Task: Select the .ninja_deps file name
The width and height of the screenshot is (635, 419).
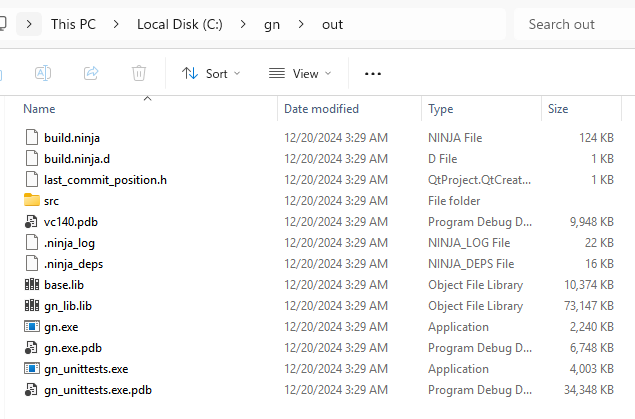Action: [73, 264]
